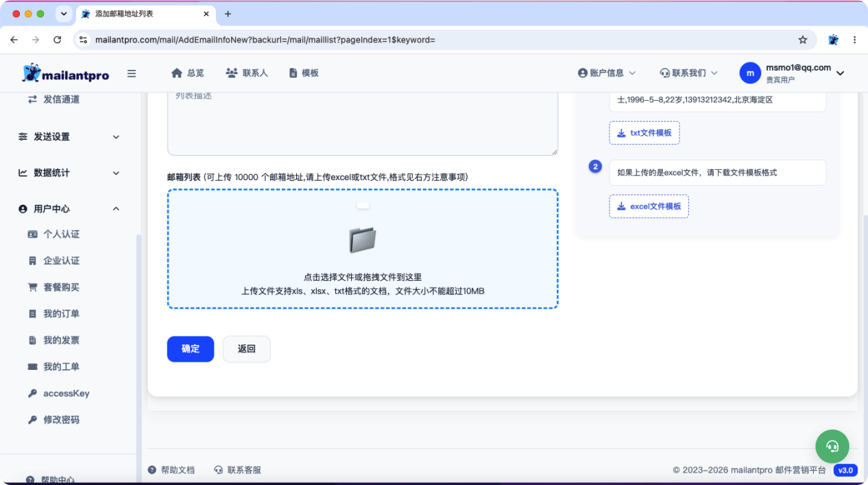868x485 pixels.
Task: Open user account chevron menu
Action: [x=841, y=73]
